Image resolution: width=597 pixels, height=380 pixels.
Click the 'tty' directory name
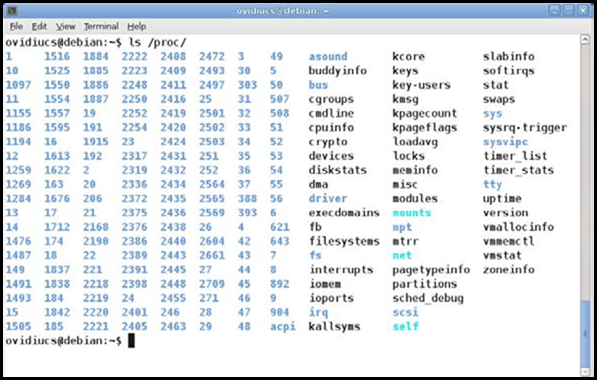(492, 185)
